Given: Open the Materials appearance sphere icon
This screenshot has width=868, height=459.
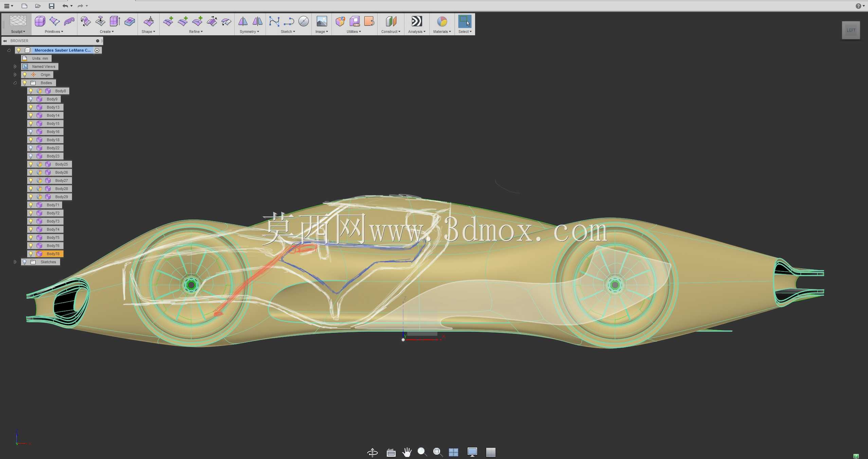Looking at the screenshot, I should [442, 21].
